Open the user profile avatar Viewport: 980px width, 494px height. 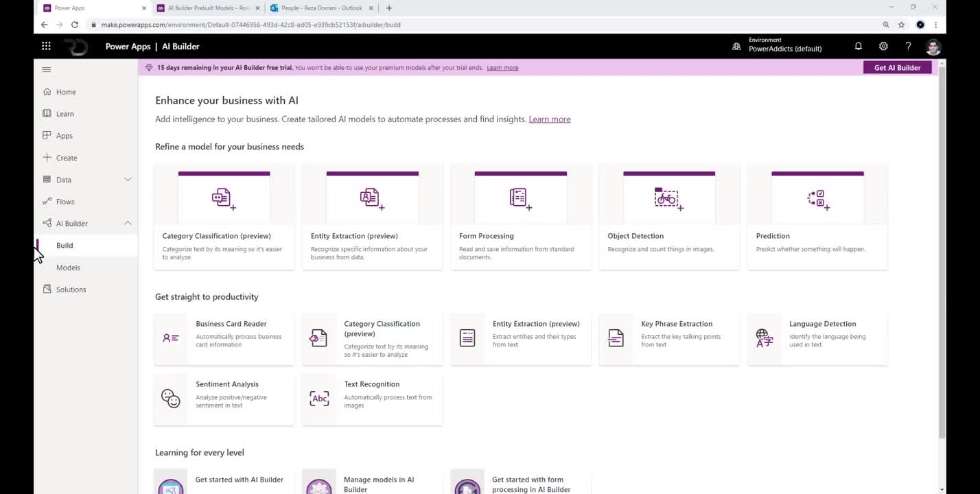click(933, 47)
